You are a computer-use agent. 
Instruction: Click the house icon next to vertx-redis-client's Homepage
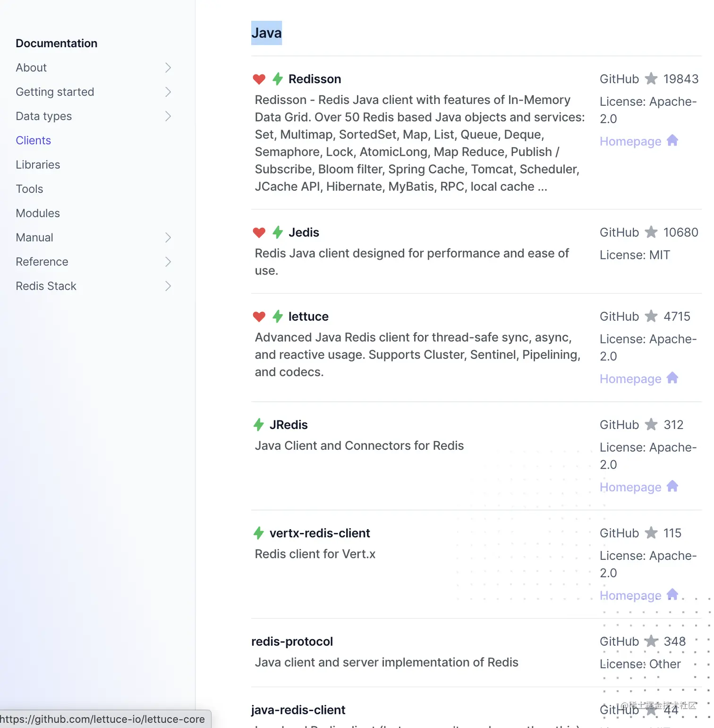click(672, 594)
